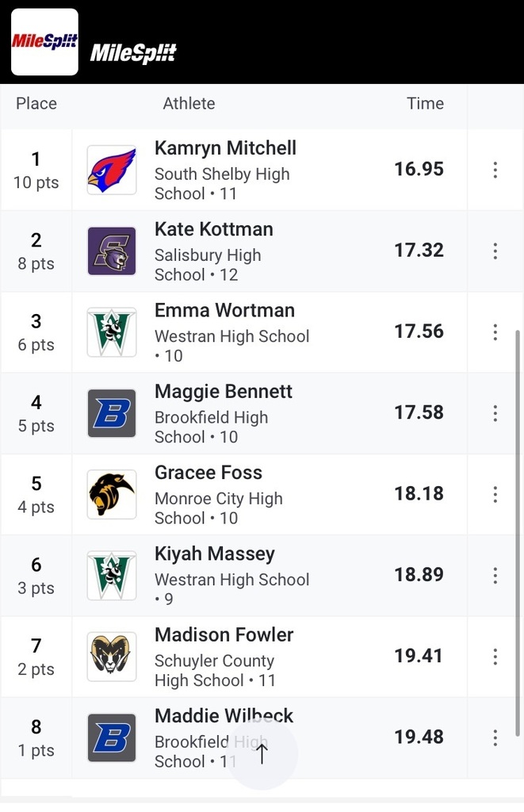Open Schuyler County rams team logo
The height and width of the screenshot is (812, 524).
click(112, 657)
